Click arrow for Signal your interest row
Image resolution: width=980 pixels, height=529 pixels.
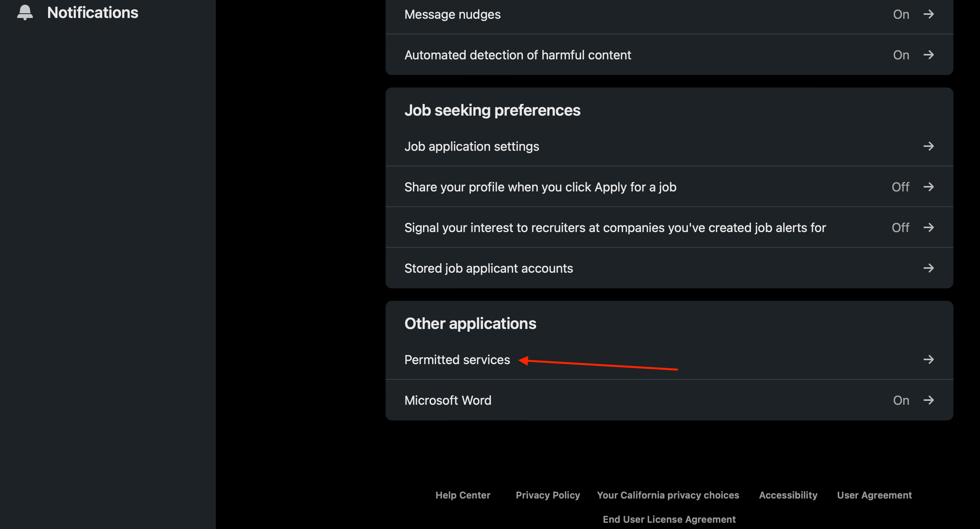tap(929, 228)
